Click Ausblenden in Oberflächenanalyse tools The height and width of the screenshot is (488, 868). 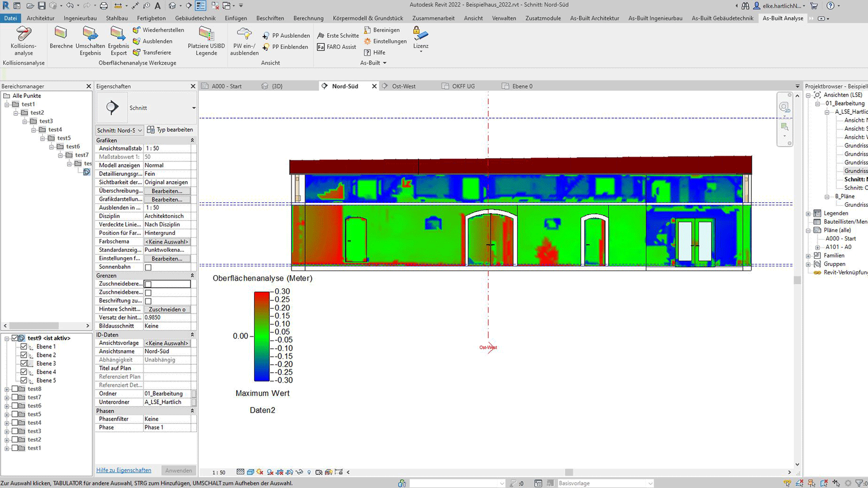point(152,41)
